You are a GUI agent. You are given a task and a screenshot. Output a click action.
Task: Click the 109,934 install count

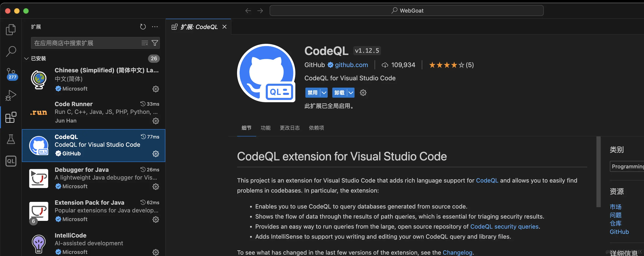(x=398, y=65)
